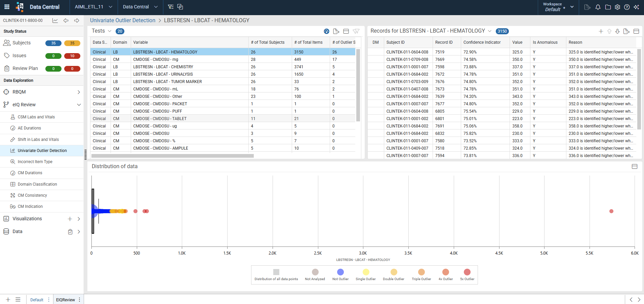Open the Data Central module dropdown
The width and height of the screenshot is (644, 304).
[140, 7]
